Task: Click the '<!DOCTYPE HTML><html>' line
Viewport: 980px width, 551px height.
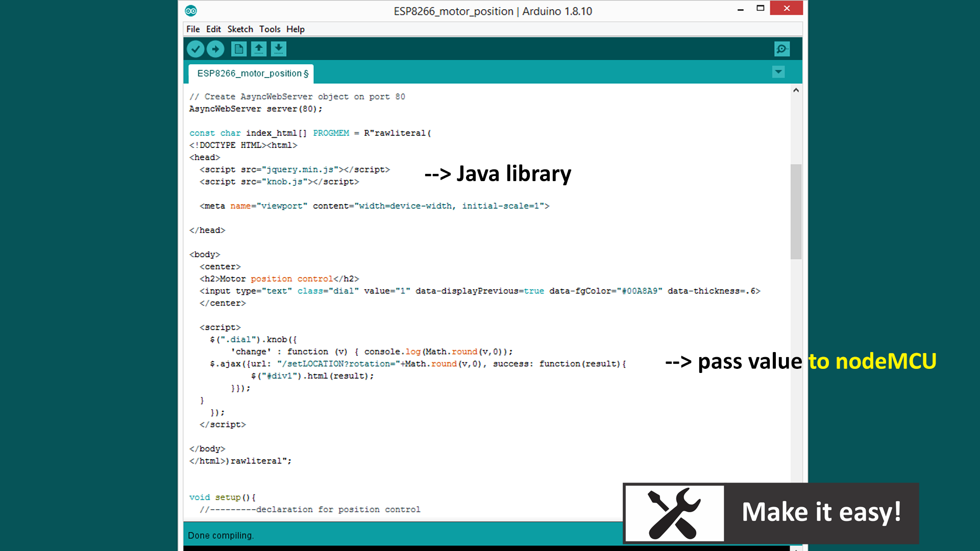Action: pos(243,145)
